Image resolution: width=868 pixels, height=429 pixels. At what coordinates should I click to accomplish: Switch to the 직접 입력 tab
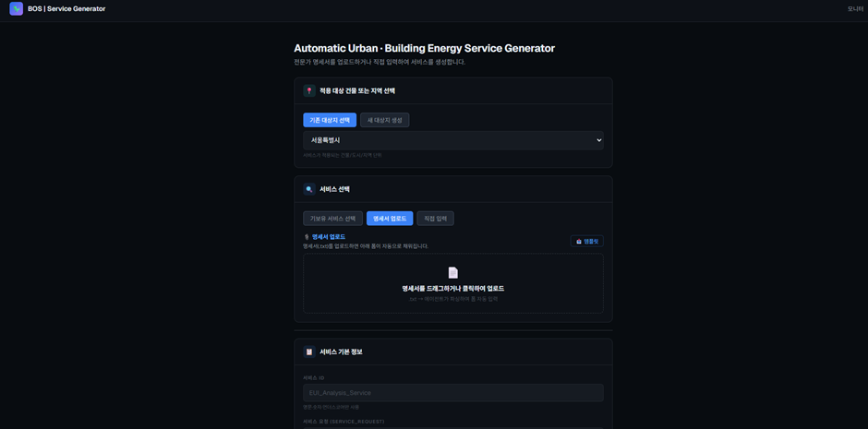[435, 219]
